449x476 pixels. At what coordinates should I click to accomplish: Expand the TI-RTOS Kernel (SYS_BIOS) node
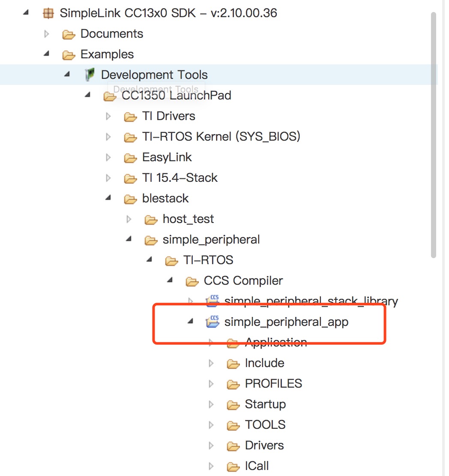[108, 137]
